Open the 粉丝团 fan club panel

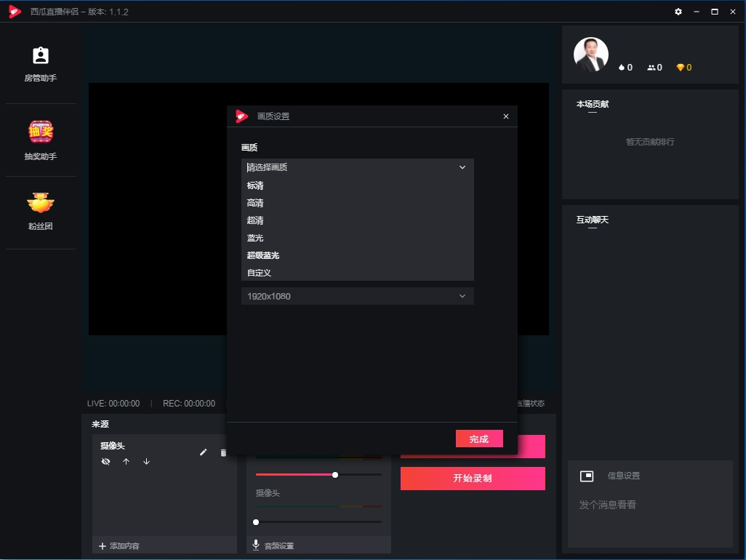[41, 210]
